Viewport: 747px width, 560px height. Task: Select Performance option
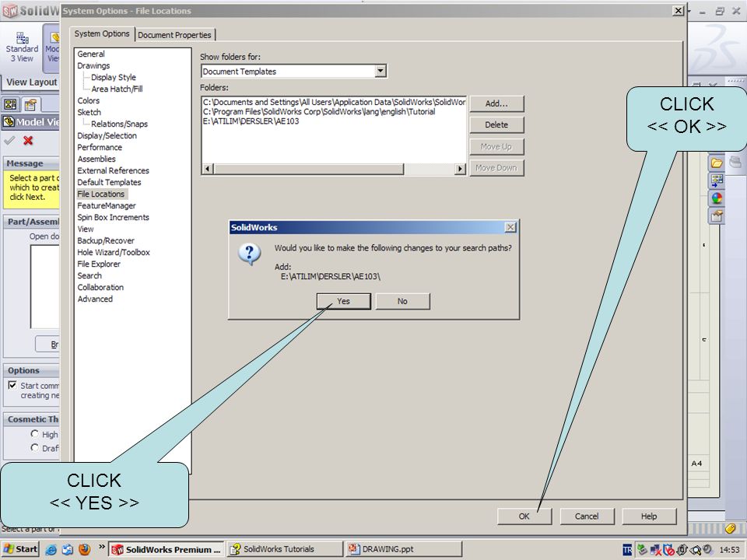(x=100, y=148)
